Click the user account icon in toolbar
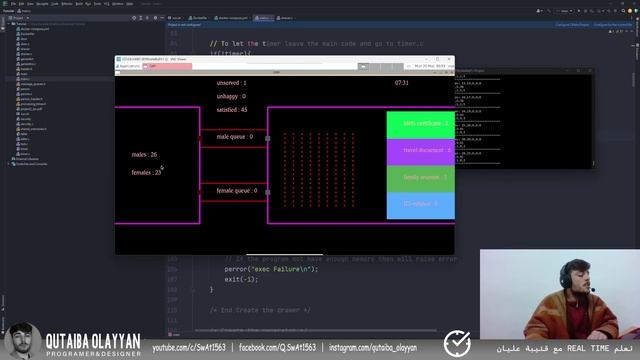 click(x=539, y=11)
